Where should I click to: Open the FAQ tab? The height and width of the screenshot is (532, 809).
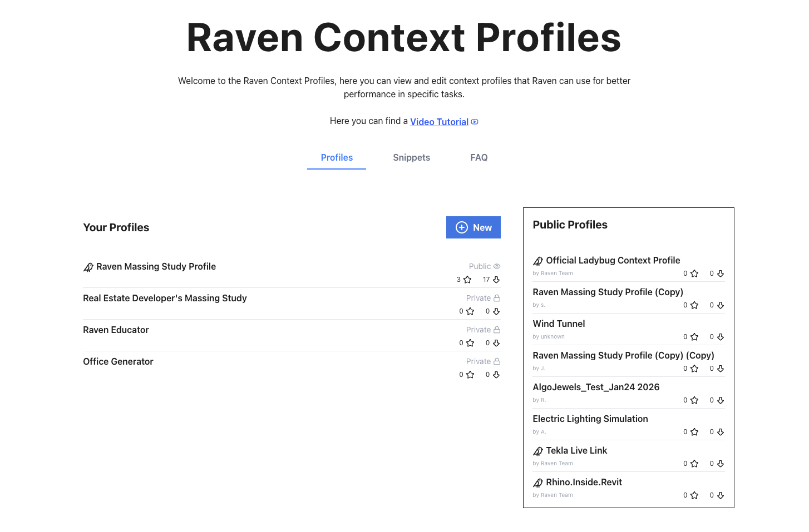click(x=479, y=157)
